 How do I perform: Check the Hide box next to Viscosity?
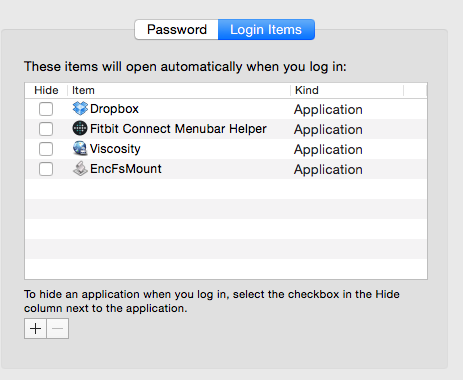click(x=46, y=149)
